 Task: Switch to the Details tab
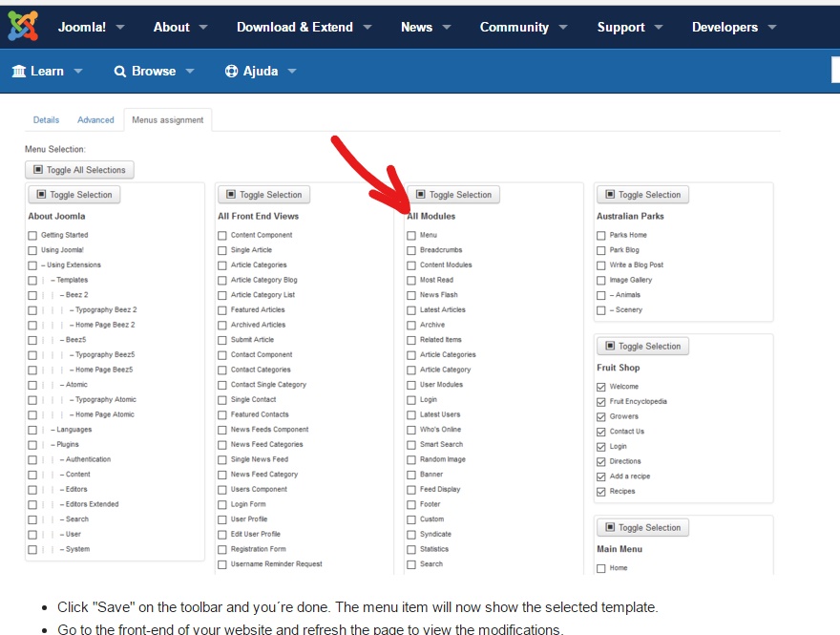(x=46, y=120)
